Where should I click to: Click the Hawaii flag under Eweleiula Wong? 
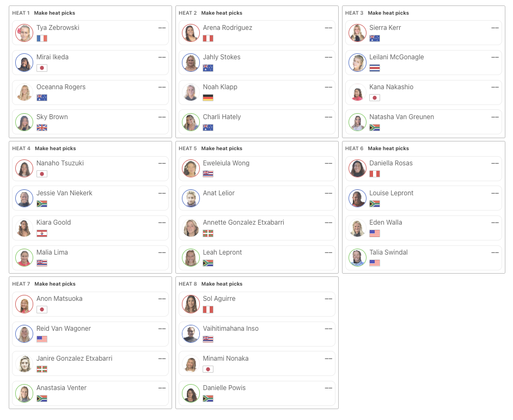[208, 174]
